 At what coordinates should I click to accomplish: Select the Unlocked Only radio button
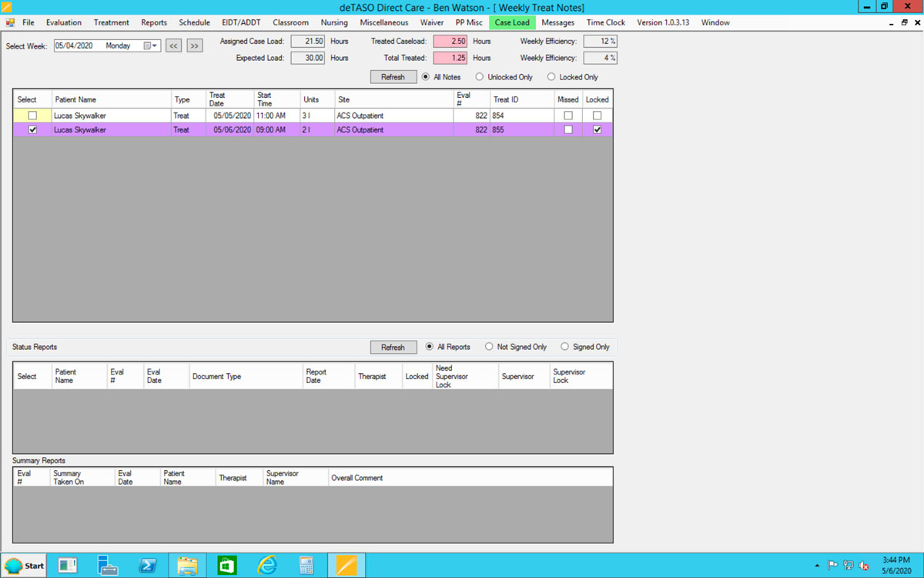click(480, 77)
